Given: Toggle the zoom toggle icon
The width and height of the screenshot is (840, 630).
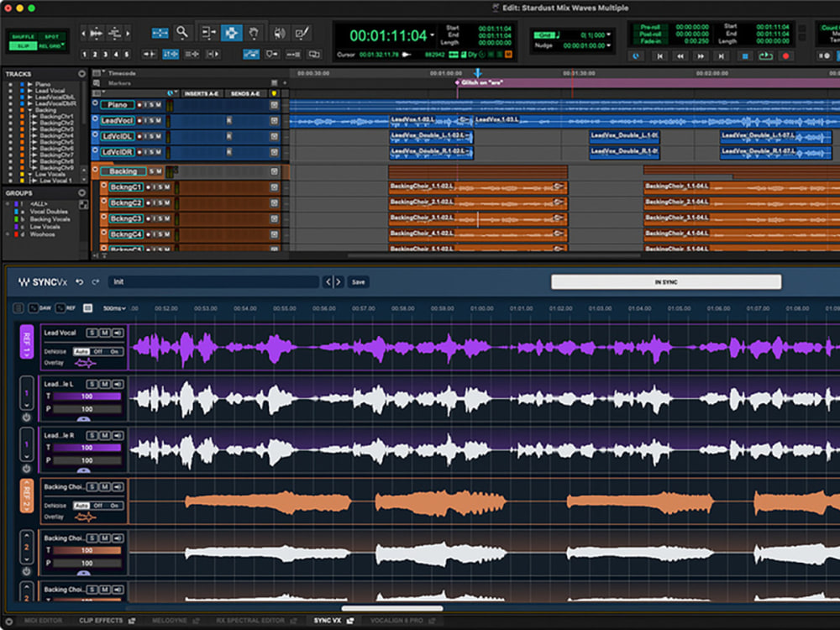Looking at the screenshot, I should click(160, 34).
